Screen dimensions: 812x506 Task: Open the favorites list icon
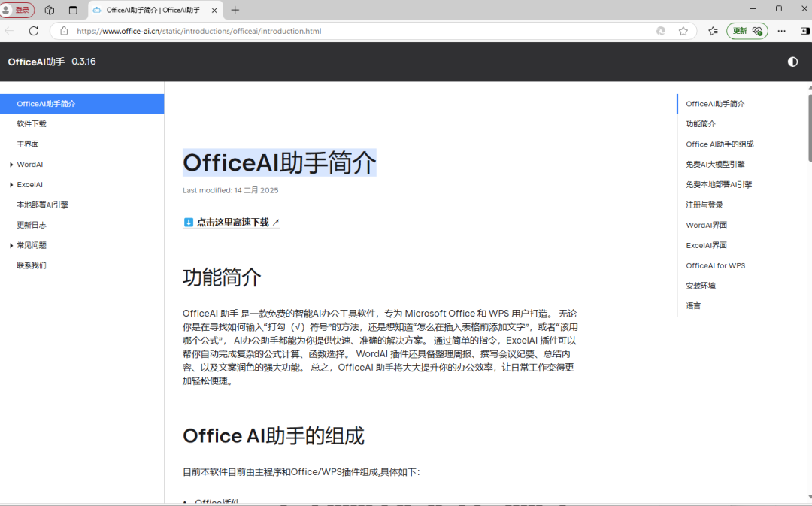point(713,31)
